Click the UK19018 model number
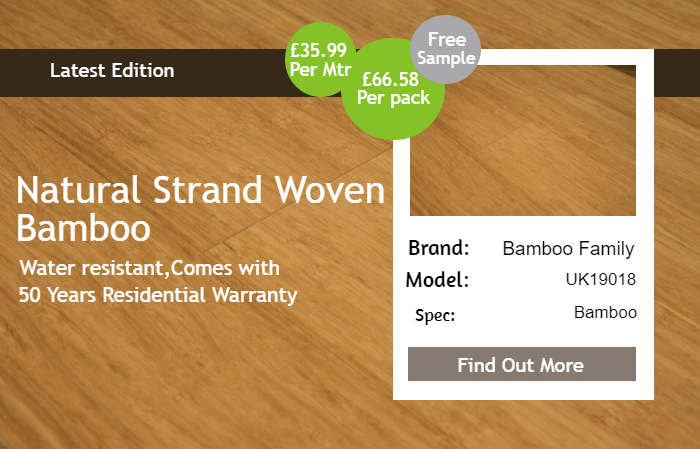Viewport: 700px width, 449px height. click(x=600, y=279)
